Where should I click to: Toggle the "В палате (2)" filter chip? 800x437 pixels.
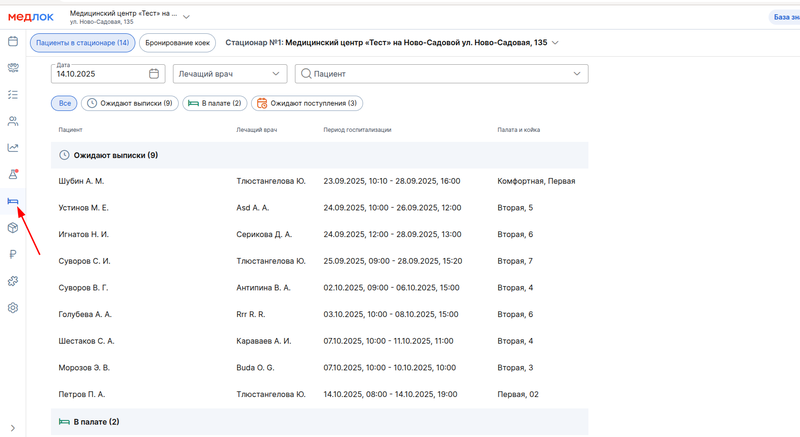click(215, 103)
